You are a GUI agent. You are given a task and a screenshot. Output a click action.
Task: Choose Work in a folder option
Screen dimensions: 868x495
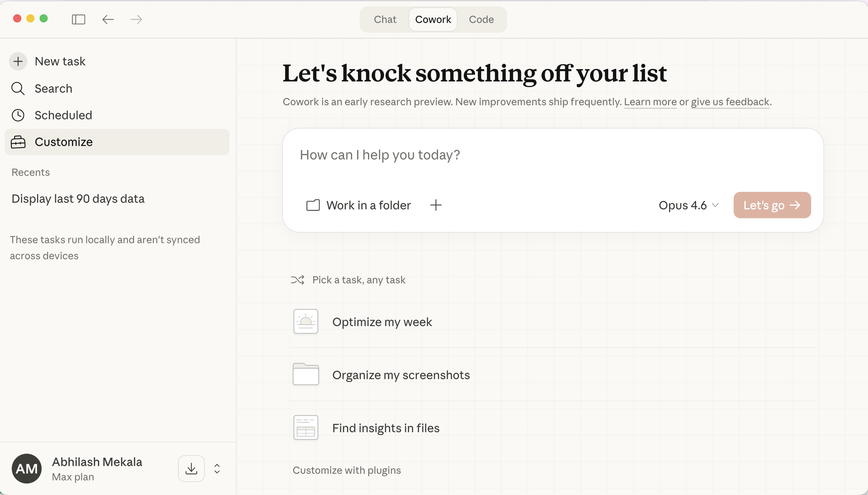(x=359, y=205)
